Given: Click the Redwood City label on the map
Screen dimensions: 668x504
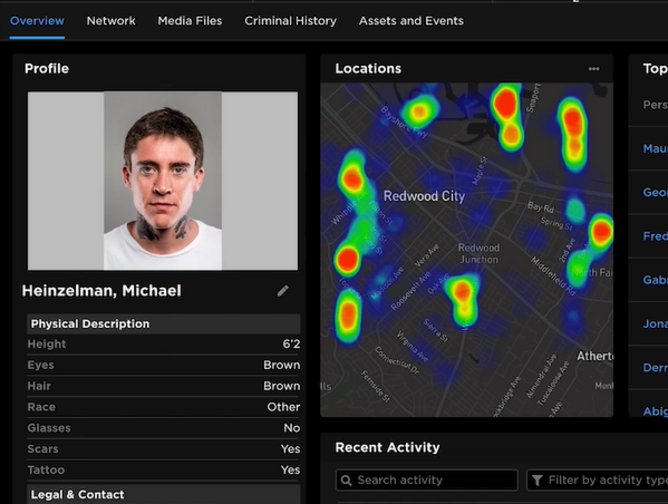Looking at the screenshot, I should point(424,197).
